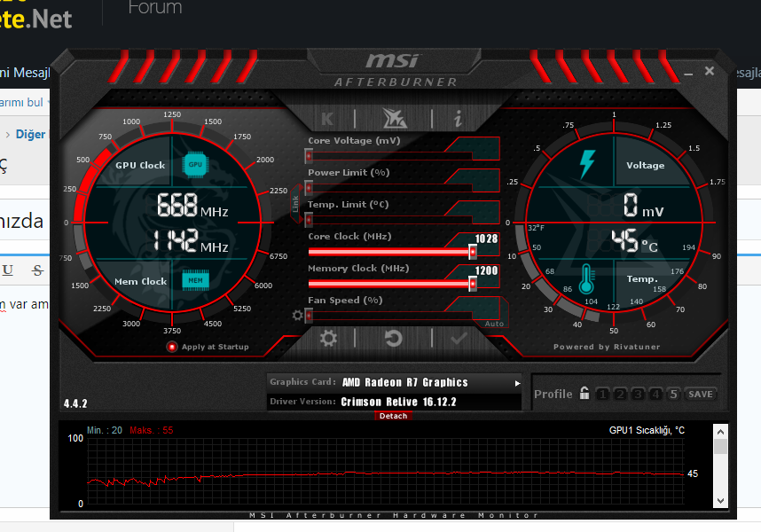
Task: Minimize the Afterburner window
Action: point(688,74)
